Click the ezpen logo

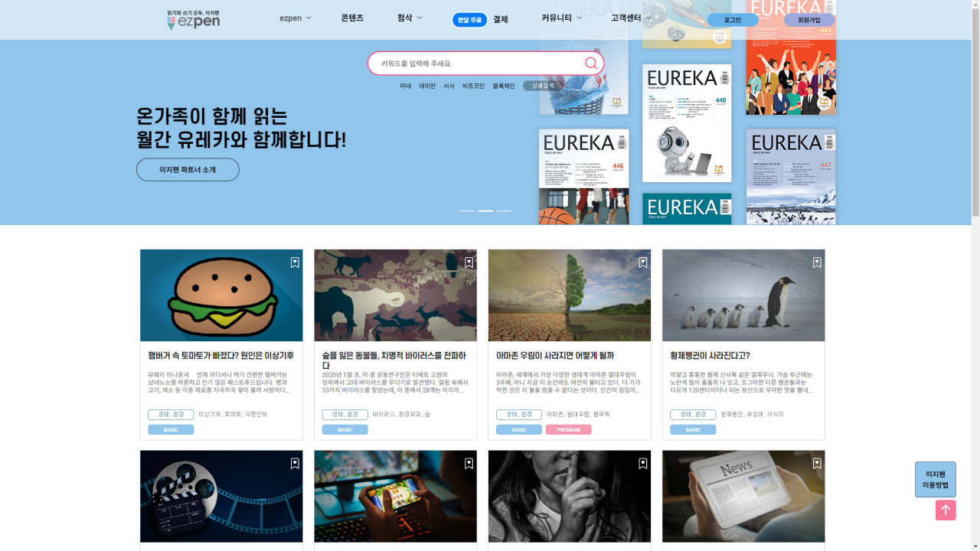(193, 20)
